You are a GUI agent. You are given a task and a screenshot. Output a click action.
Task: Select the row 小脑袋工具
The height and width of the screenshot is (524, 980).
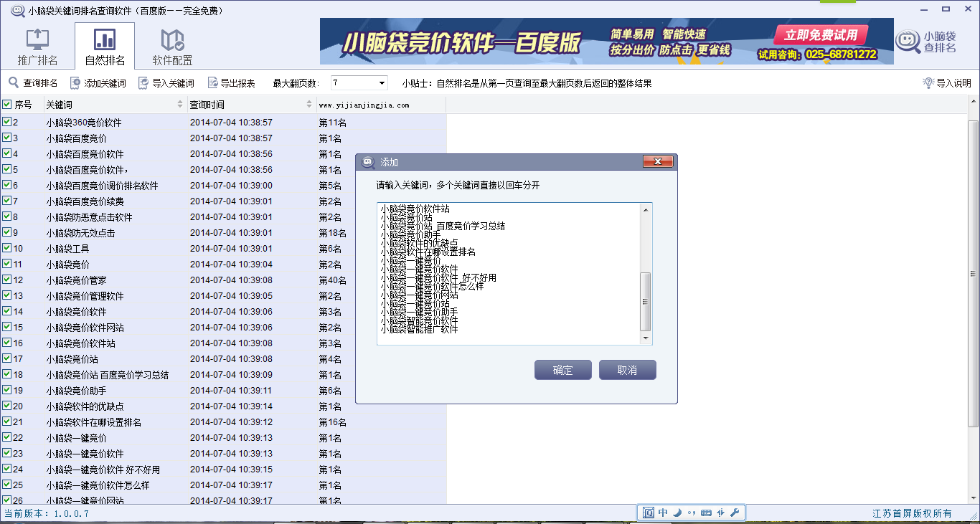(x=223, y=248)
